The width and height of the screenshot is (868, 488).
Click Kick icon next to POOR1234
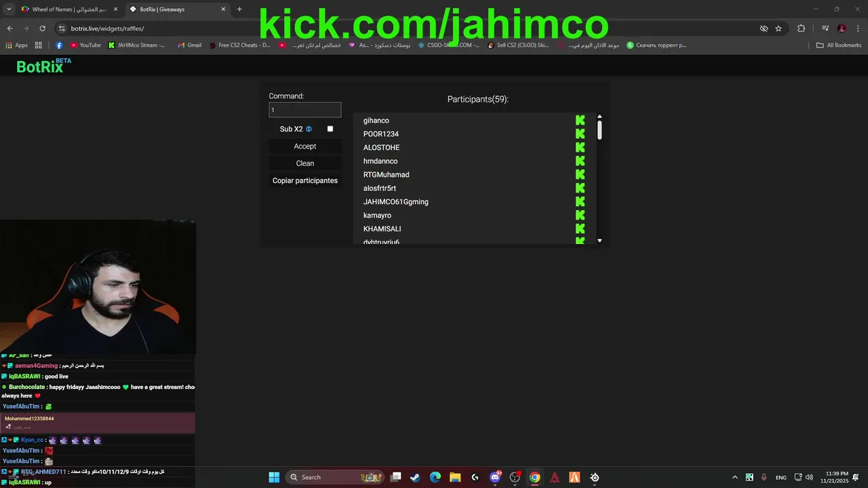(580, 134)
